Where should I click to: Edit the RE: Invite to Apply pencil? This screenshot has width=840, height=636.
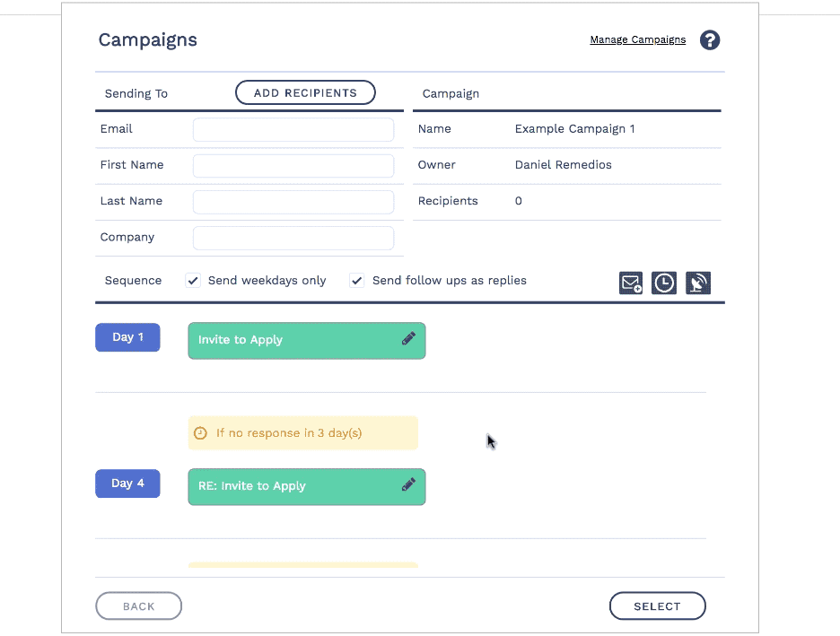pos(408,485)
